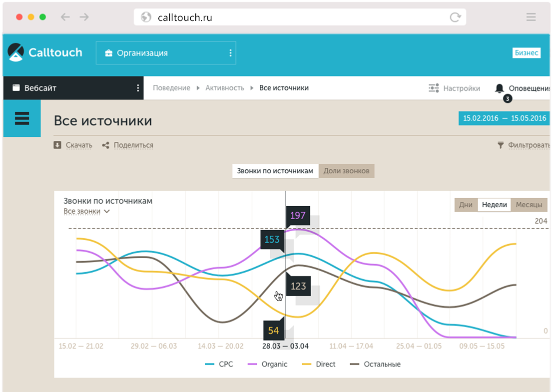Viewport: 552px width, 392px height.
Task: Select the Звонки по источникам tab
Action: (275, 171)
